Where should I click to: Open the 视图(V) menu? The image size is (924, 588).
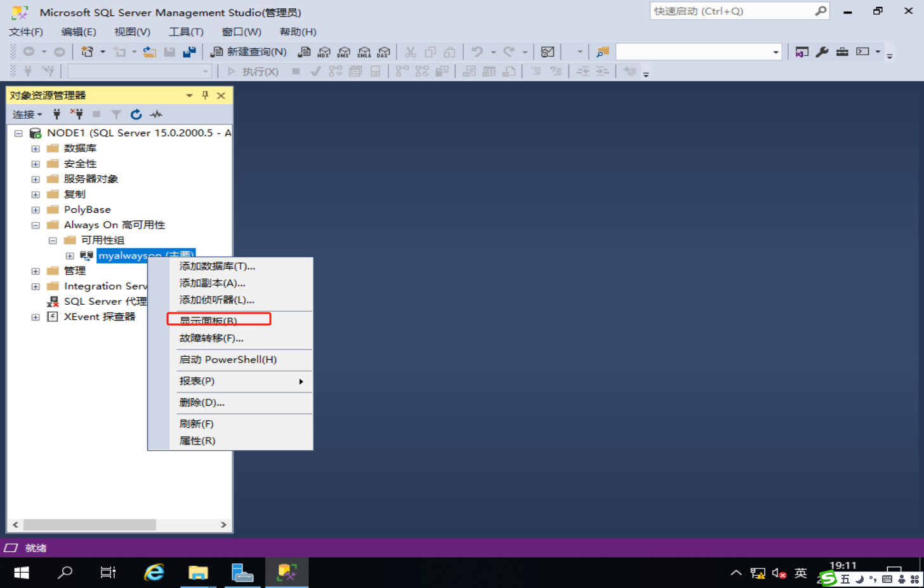(132, 32)
